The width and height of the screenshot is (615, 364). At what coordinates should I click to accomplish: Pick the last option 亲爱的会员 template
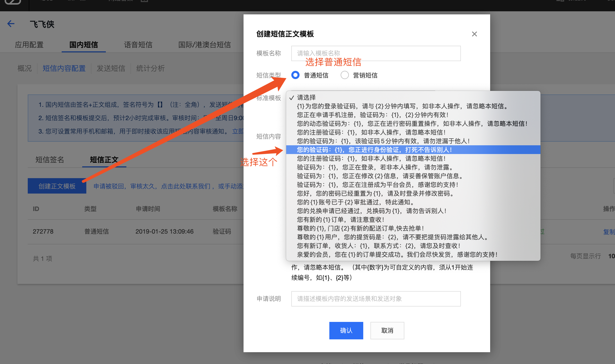click(x=397, y=255)
